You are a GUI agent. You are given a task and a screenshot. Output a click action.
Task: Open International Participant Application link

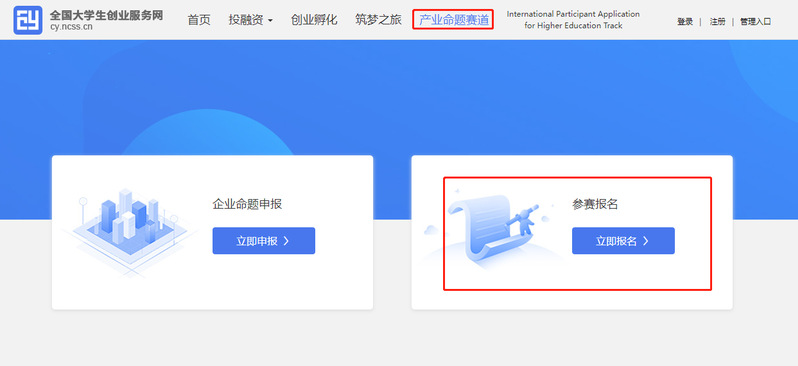pos(573,20)
